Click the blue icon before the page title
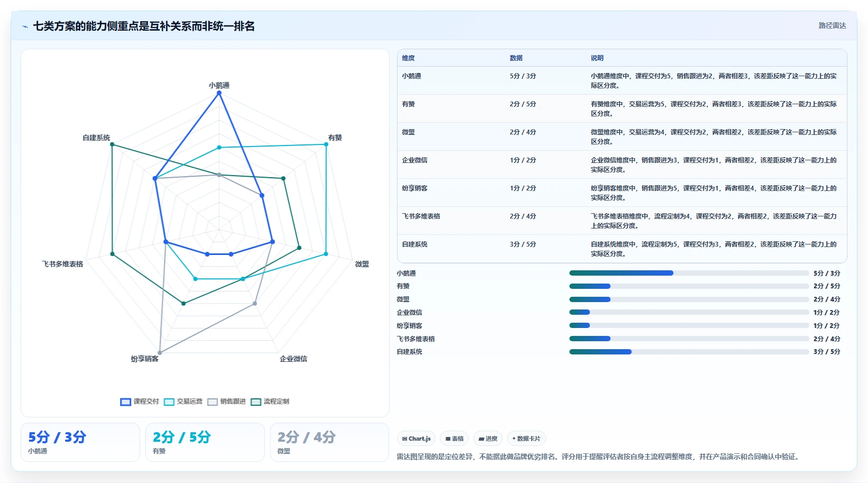The width and height of the screenshot is (868, 483). pos(25,26)
